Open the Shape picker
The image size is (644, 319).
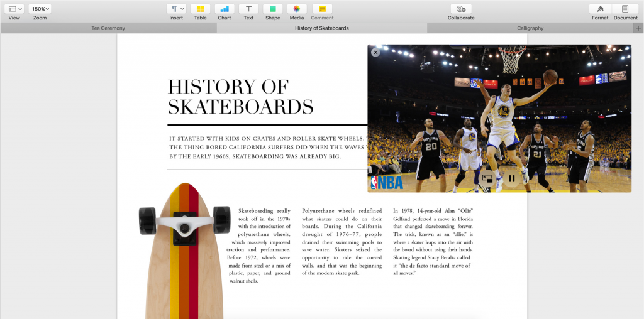click(x=272, y=9)
